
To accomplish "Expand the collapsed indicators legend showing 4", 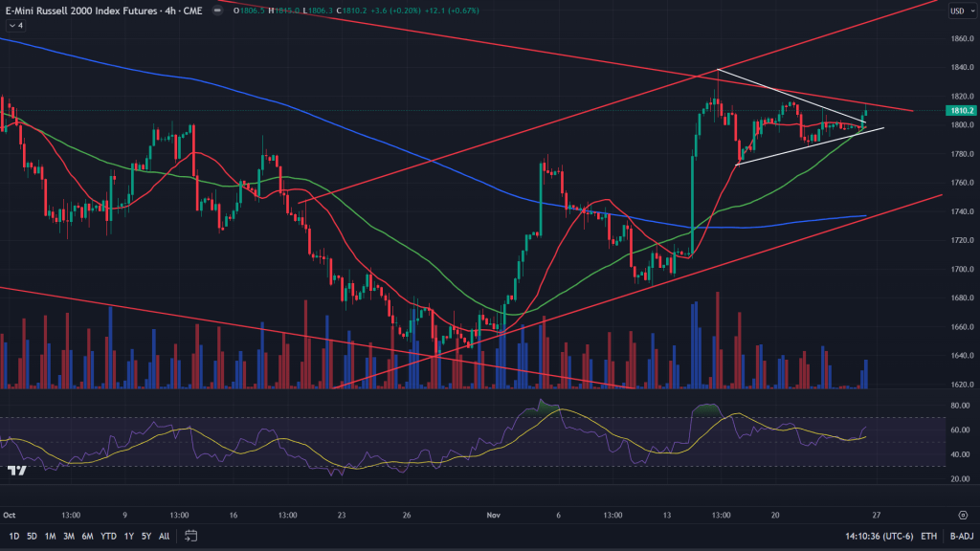I will pyautogui.click(x=16, y=26).
